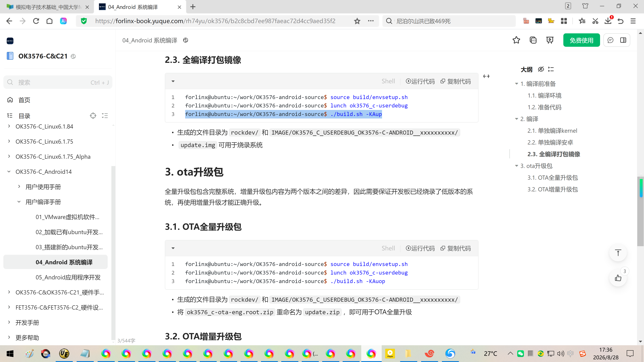Open the screenshot scissors tool
644x362 pixels.
pos(595,21)
